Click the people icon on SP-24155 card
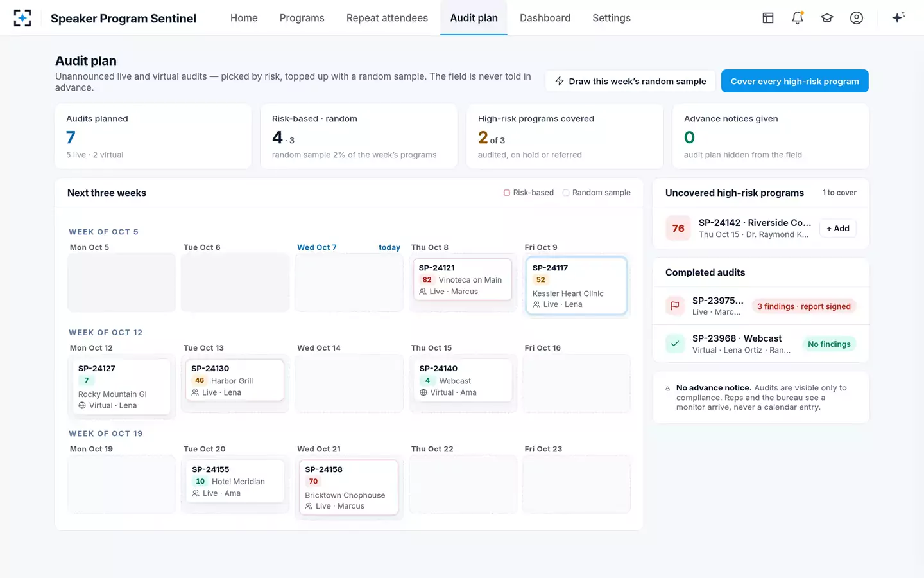924x578 pixels. point(196,493)
